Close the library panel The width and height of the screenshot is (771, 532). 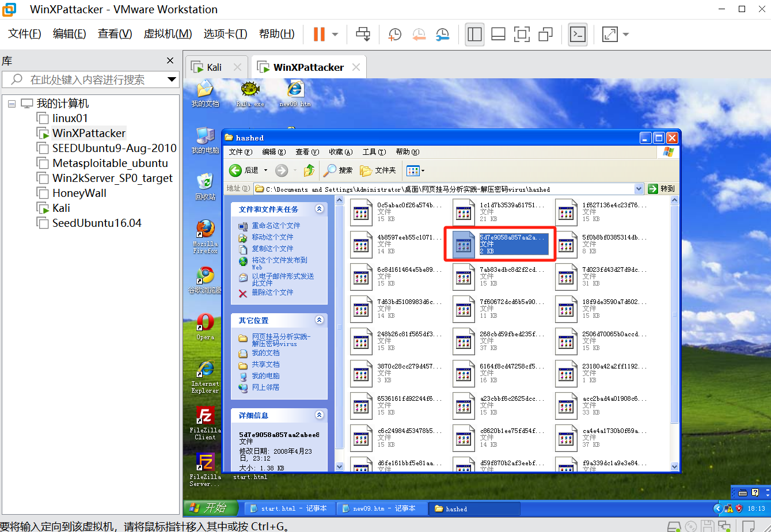(x=170, y=60)
